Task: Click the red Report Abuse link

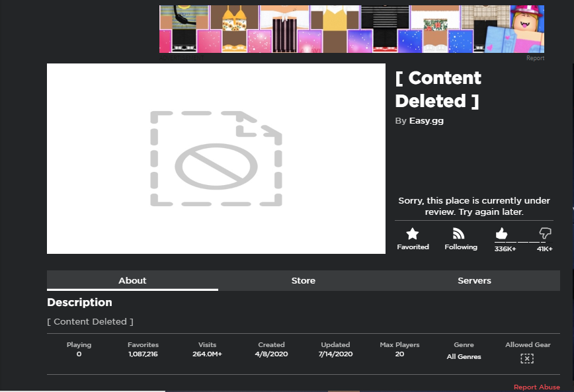Action: (x=537, y=387)
